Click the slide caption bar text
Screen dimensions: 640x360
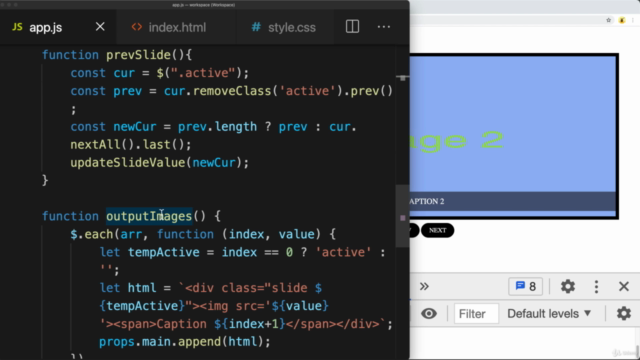point(427,201)
